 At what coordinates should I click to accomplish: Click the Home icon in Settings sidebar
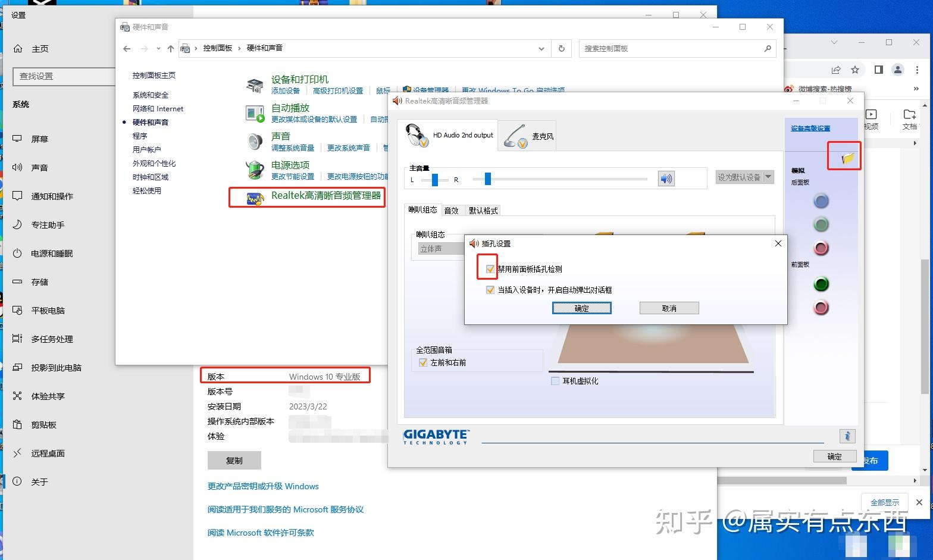(x=18, y=49)
